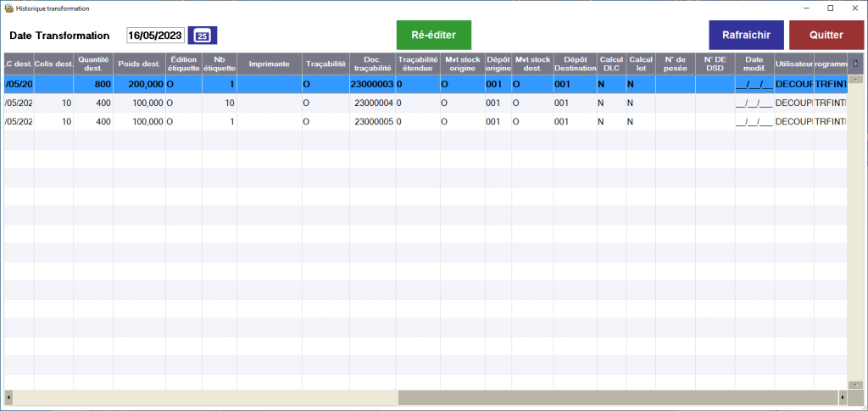Sort by the Poids dest. column header
Image resolution: width=868 pixels, height=411 pixels.
pyautogui.click(x=139, y=64)
